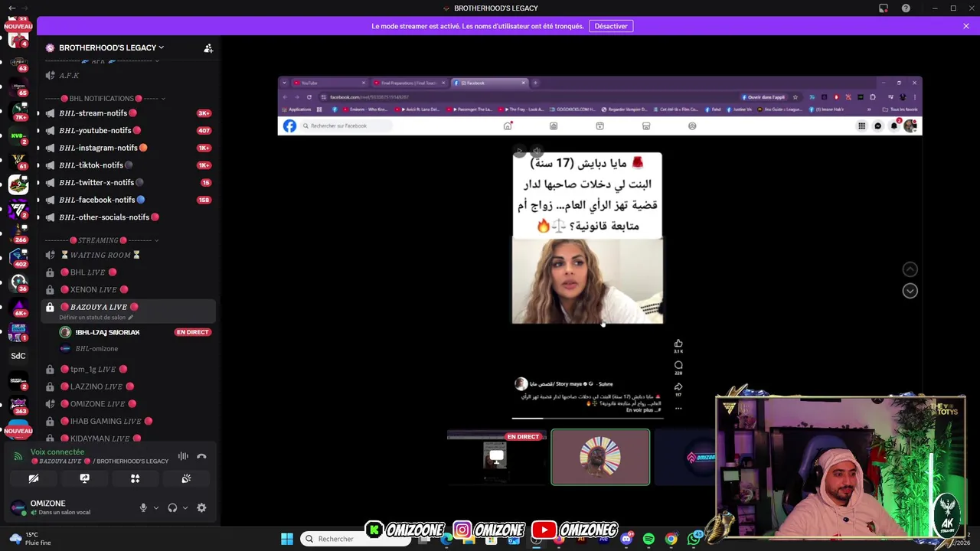Toggle microphone mute
980x551 pixels.
(143, 508)
